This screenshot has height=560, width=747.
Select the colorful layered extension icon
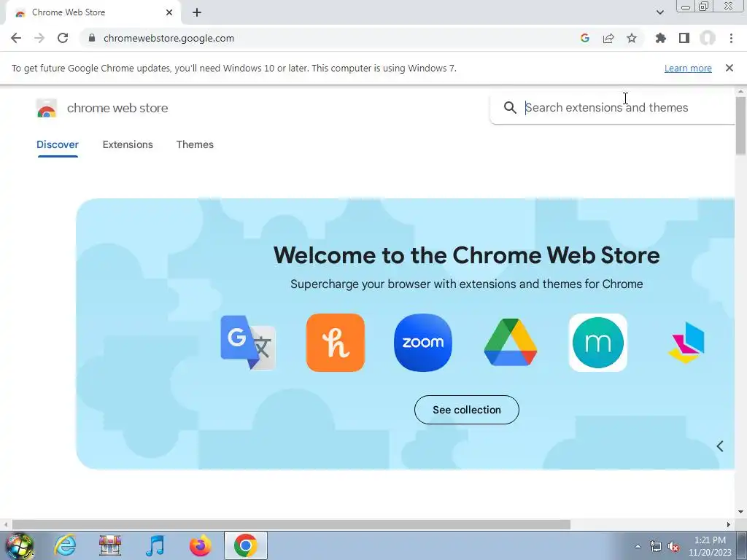686,343
